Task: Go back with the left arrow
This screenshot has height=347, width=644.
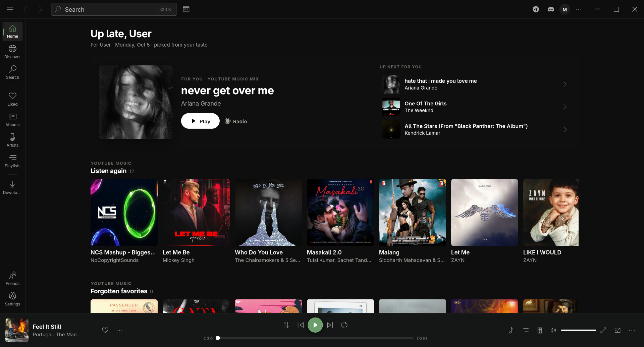Action: click(25, 9)
